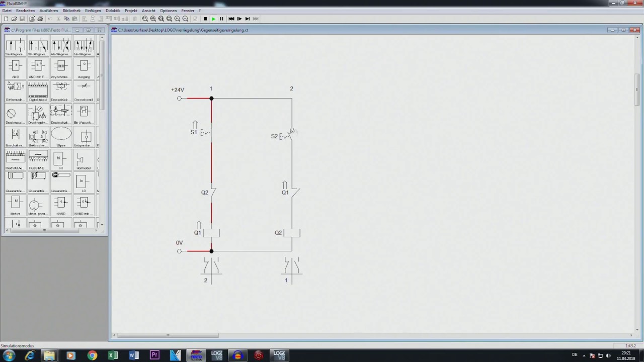Open the Einfügen menu

(93, 11)
